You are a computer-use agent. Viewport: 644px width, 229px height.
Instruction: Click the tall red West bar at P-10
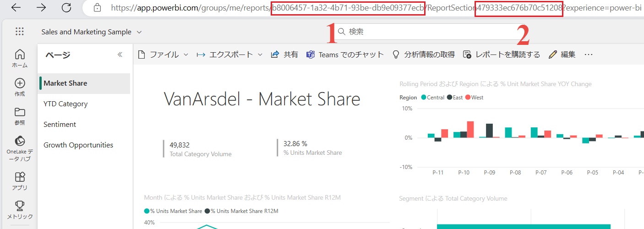(x=470, y=129)
